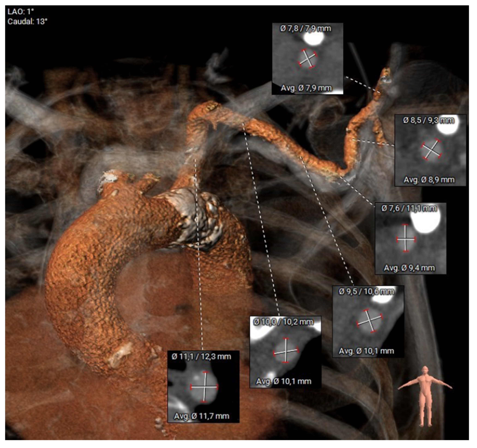This screenshot has height=448, width=477.
Task: Select the Ø 7,8 / 7,9 mm thumbnail
Action: point(307,59)
